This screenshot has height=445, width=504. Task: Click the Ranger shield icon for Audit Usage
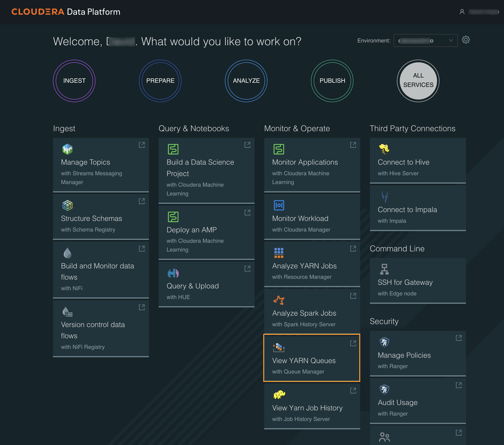coord(384,389)
